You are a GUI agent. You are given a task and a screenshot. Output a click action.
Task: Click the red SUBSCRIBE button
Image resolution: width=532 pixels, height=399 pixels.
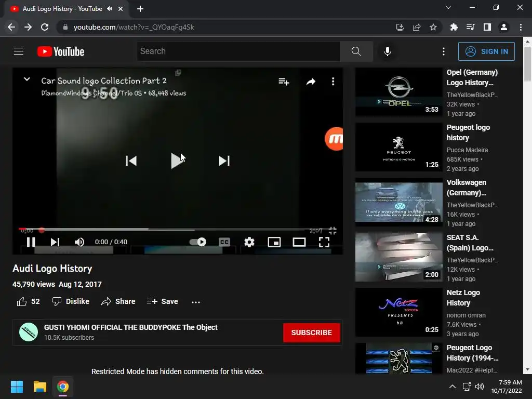coord(312,332)
